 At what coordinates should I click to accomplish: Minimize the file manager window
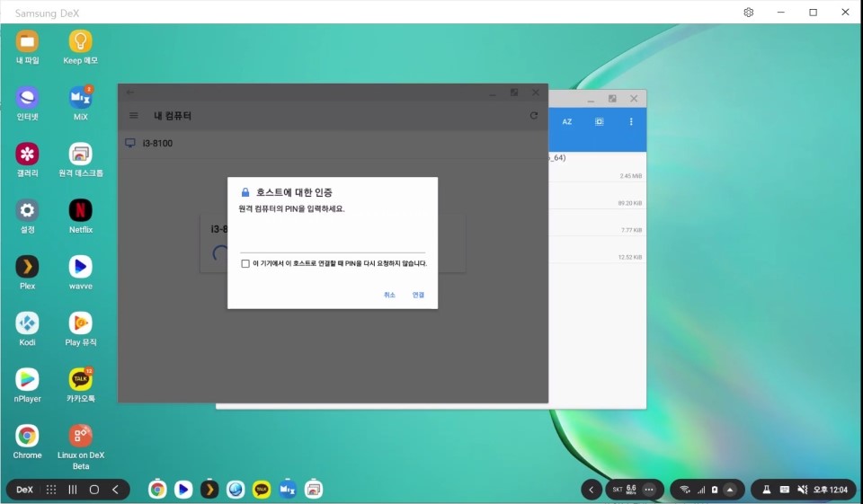point(591,99)
